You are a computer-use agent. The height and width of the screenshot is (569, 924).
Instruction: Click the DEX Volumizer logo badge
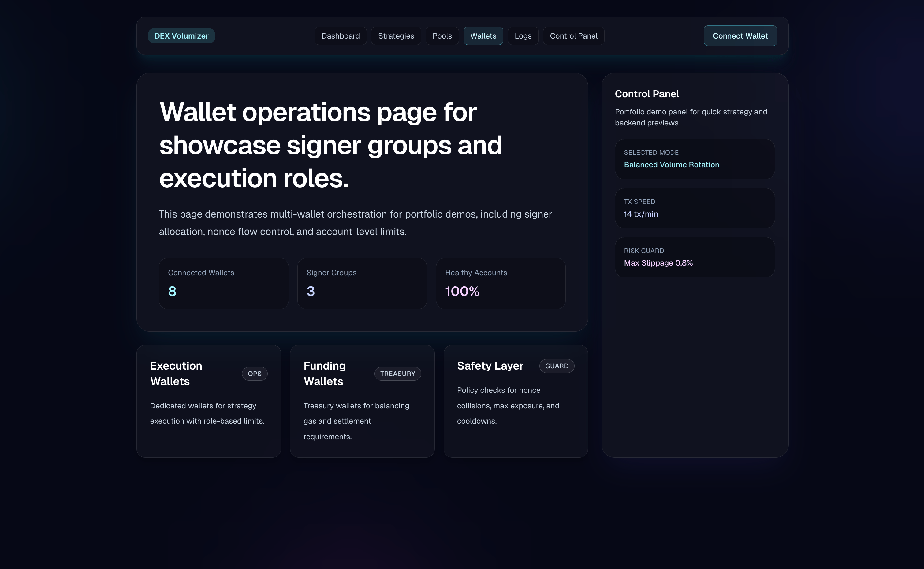pyautogui.click(x=181, y=36)
